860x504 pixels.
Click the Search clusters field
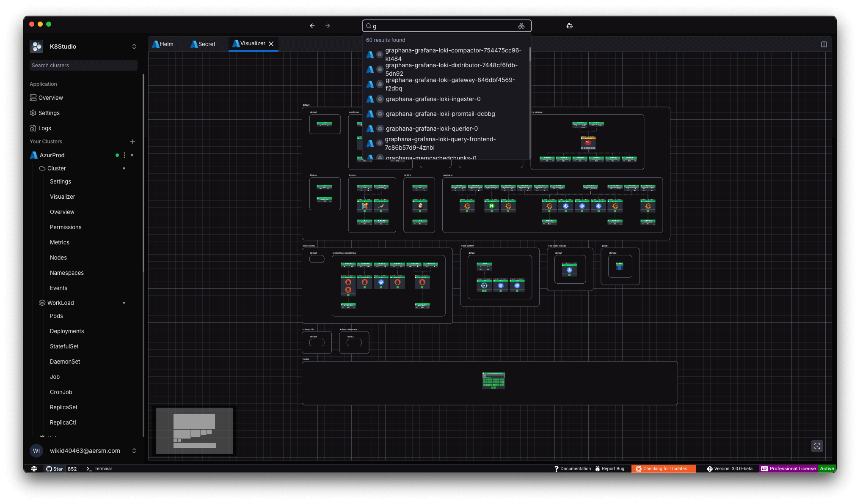(x=83, y=65)
